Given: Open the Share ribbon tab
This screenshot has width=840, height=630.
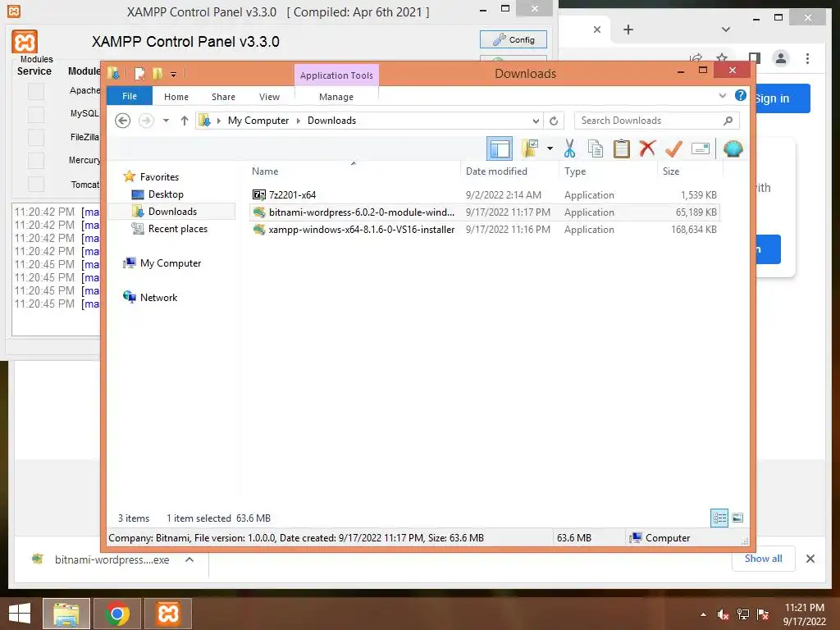Looking at the screenshot, I should tap(223, 97).
